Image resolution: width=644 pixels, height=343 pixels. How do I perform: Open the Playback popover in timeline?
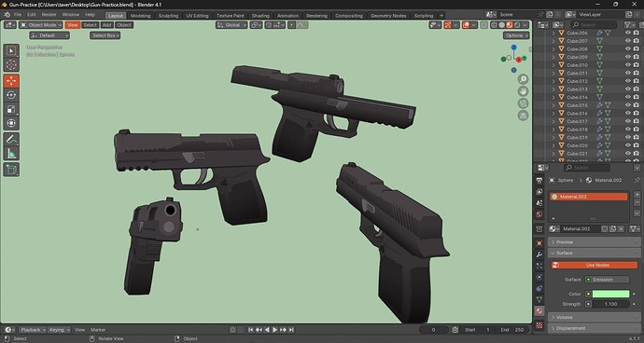point(33,329)
